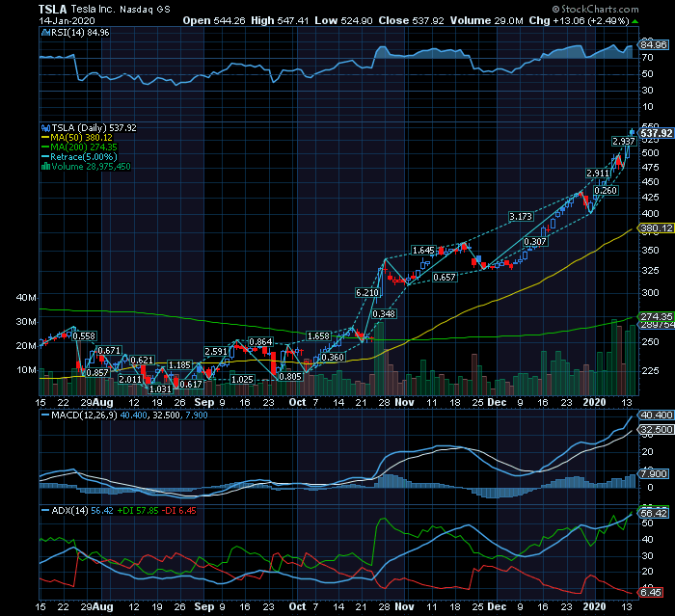Image resolution: width=675 pixels, height=616 pixels.
Task: Click the 40.400 MACD axis tag
Action: click(x=656, y=415)
